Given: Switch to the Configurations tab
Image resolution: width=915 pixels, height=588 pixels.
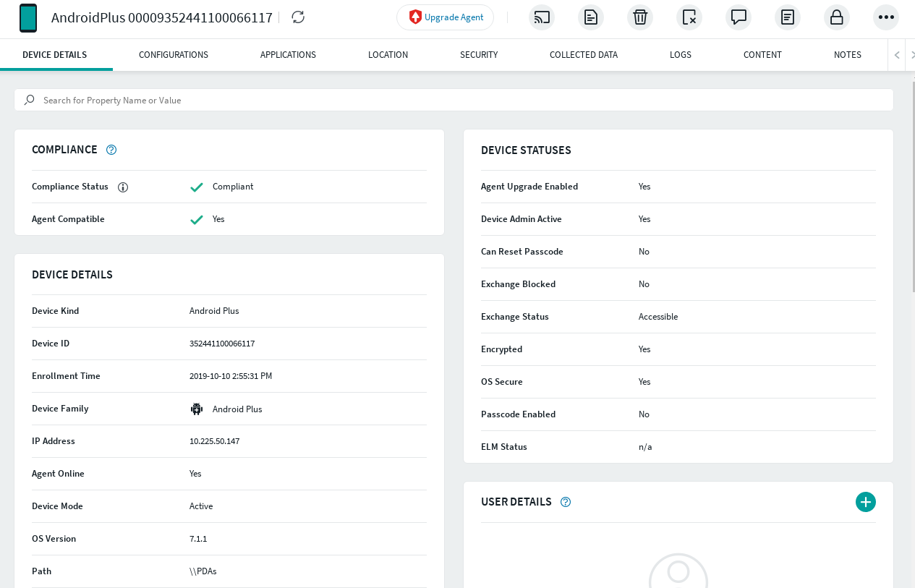Looking at the screenshot, I should (x=174, y=55).
